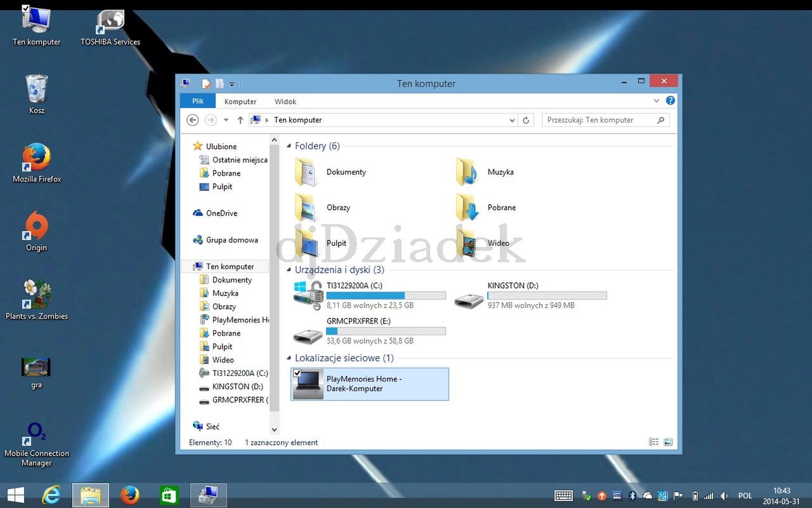Click the Help question mark icon
The height and width of the screenshot is (508, 812).
pyautogui.click(x=671, y=101)
